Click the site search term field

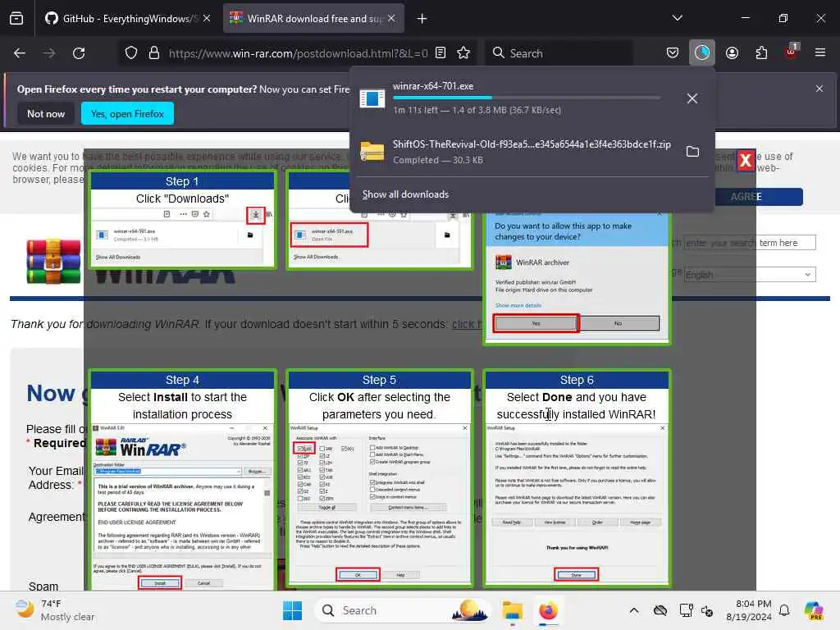(x=750, y=243)
